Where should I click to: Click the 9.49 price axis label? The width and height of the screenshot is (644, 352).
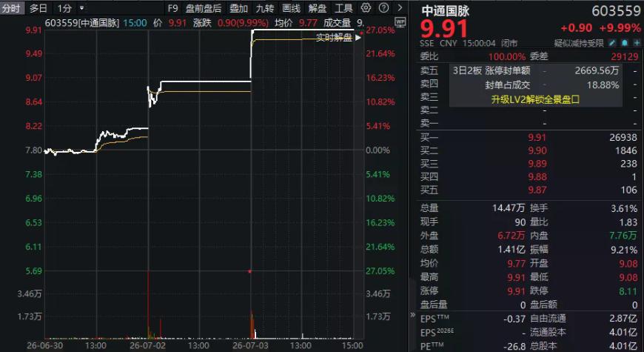coord(34,53)
